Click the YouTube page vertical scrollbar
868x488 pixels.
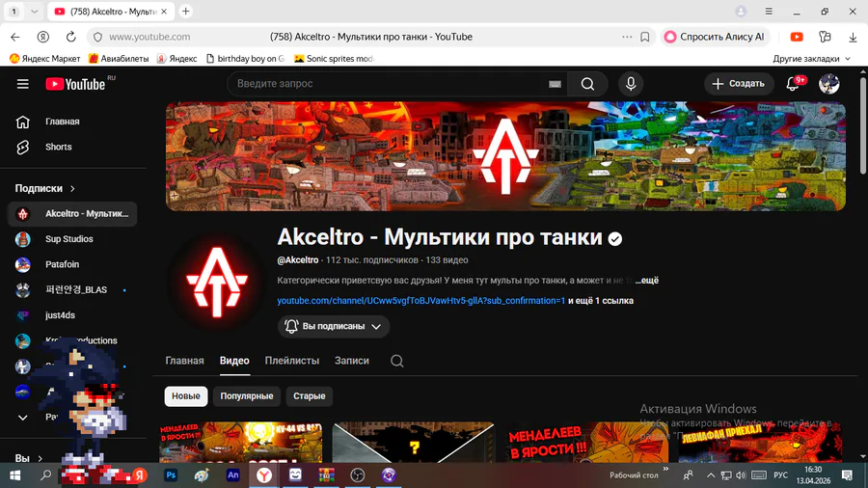(x=862, y=127)
